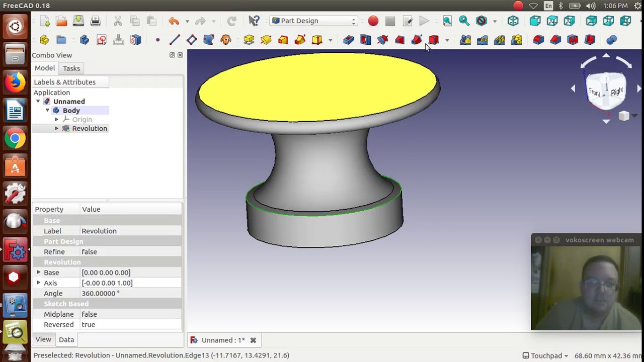Set left view
644x362 pixels.
pyautogui.click(x=626, y=21)
